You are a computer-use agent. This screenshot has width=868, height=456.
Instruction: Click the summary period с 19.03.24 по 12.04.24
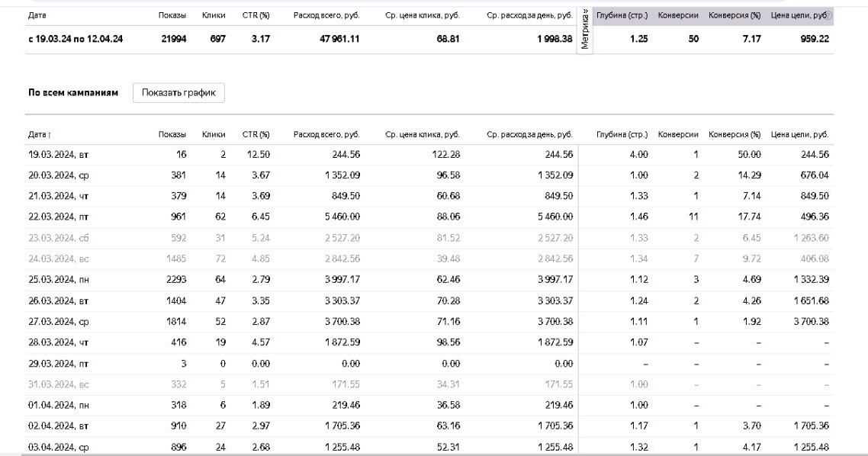point(75,39)
